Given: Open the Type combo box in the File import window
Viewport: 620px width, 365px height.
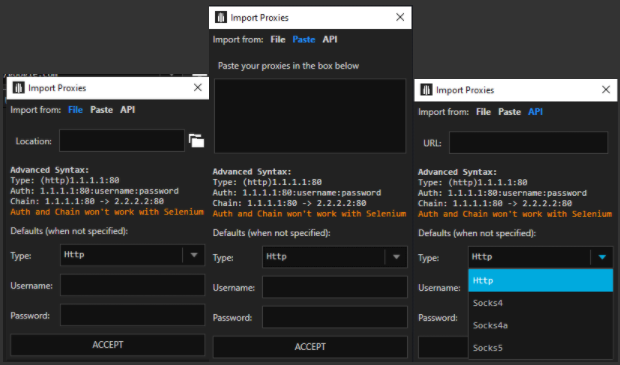Looking at the screenshot, I should point(132,255).
